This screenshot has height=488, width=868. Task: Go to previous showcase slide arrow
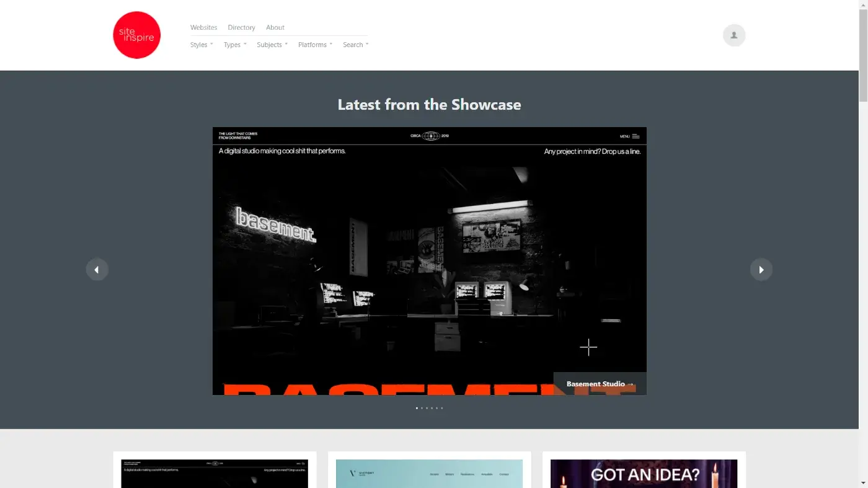(97, 270)
